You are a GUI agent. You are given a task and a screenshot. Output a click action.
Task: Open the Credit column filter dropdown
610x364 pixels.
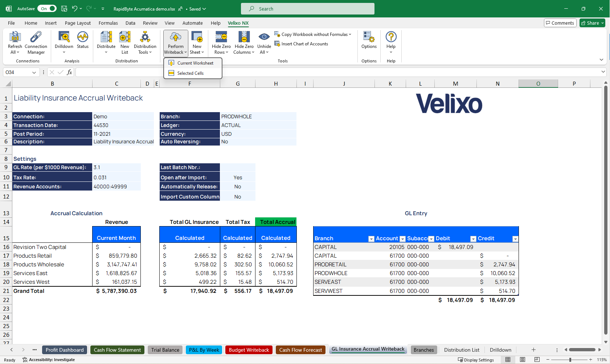(x=515, y=239)
